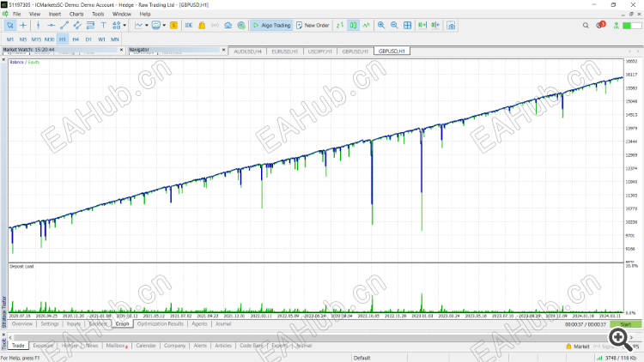Select the text label tool
The image size is (644, 362).
pos(103,26)
